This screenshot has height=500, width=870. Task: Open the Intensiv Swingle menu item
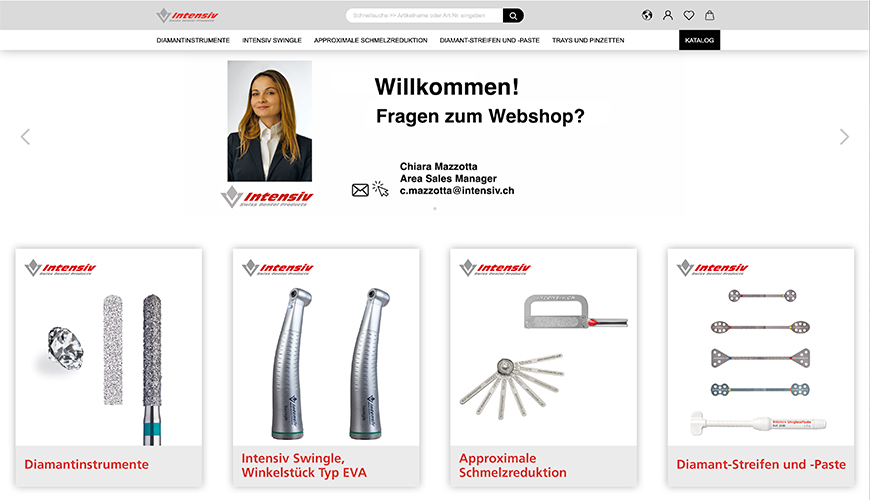[x=272, y=41]
